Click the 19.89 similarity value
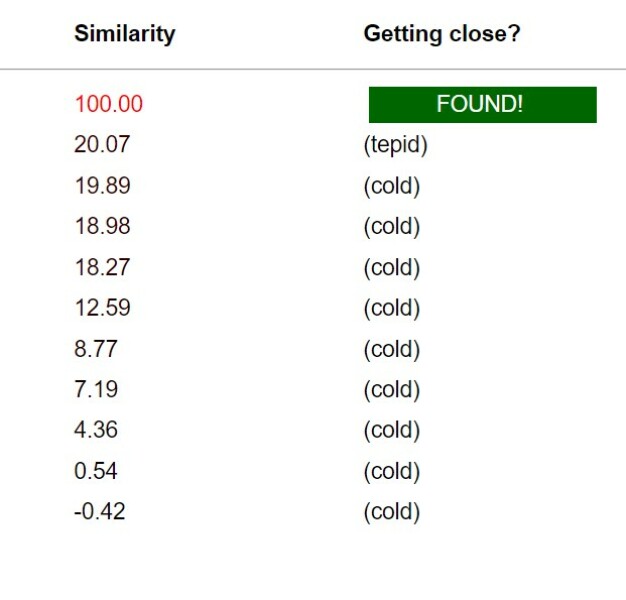Viewport: 626px width, 600px height. 102,186
